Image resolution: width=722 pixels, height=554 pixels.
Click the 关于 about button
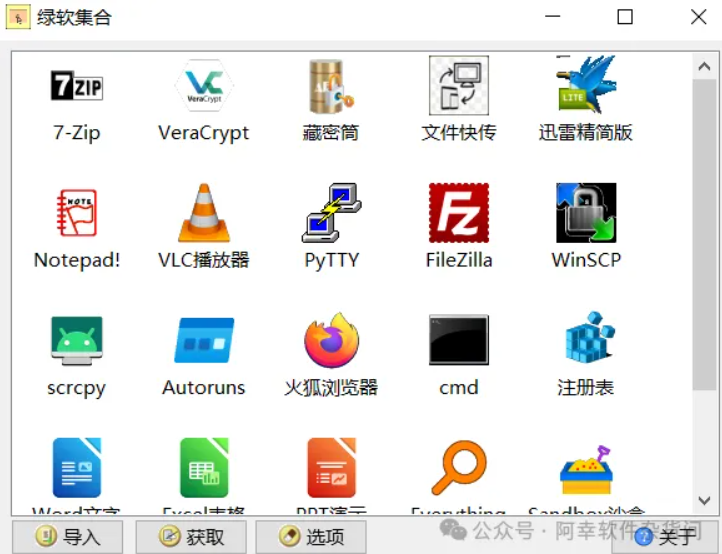665,537
